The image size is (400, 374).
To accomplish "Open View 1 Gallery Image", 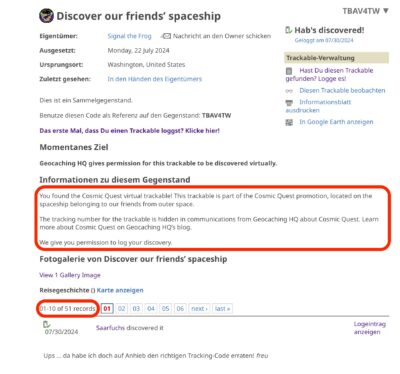I will pos(70,275).
